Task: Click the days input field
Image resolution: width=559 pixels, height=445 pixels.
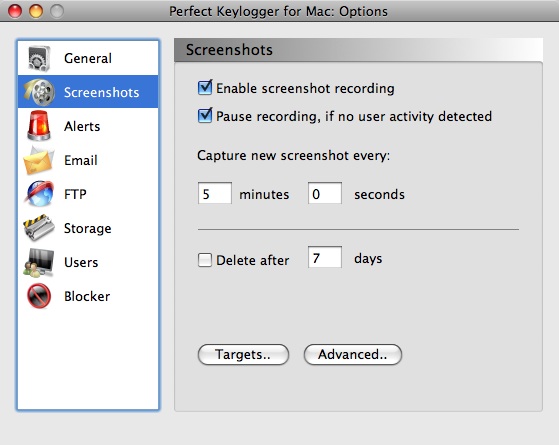Action: (x=325, y=257)
